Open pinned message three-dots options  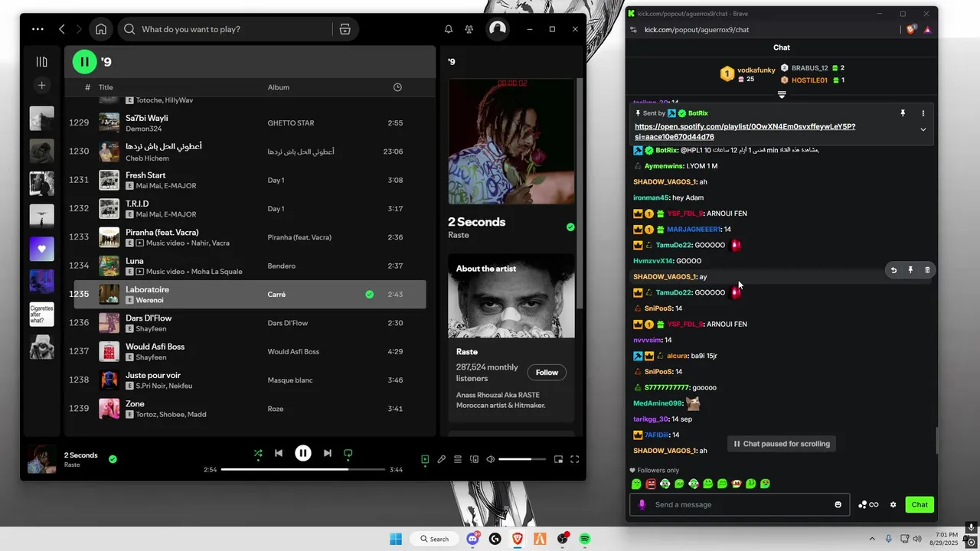[x=923, y=113]
